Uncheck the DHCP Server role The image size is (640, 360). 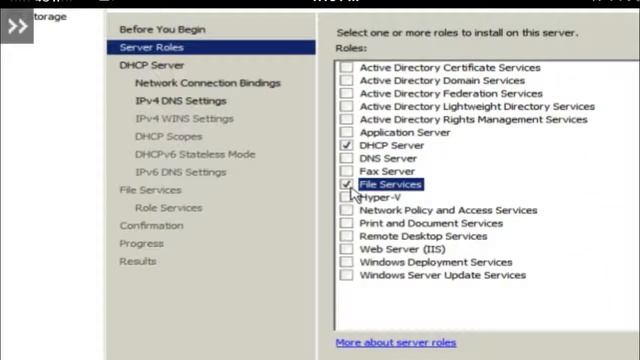(x=346, y=145)
